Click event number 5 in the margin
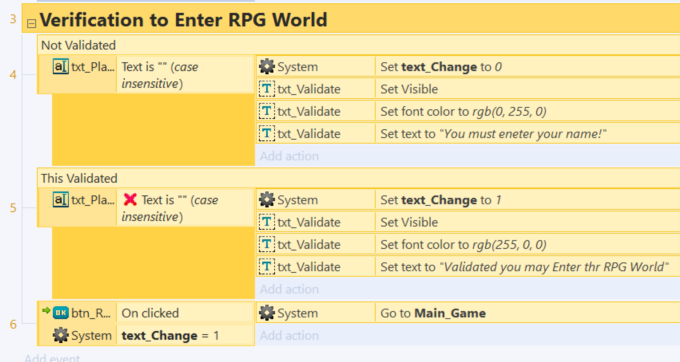The image size is (680, 362). pos(13,208)
